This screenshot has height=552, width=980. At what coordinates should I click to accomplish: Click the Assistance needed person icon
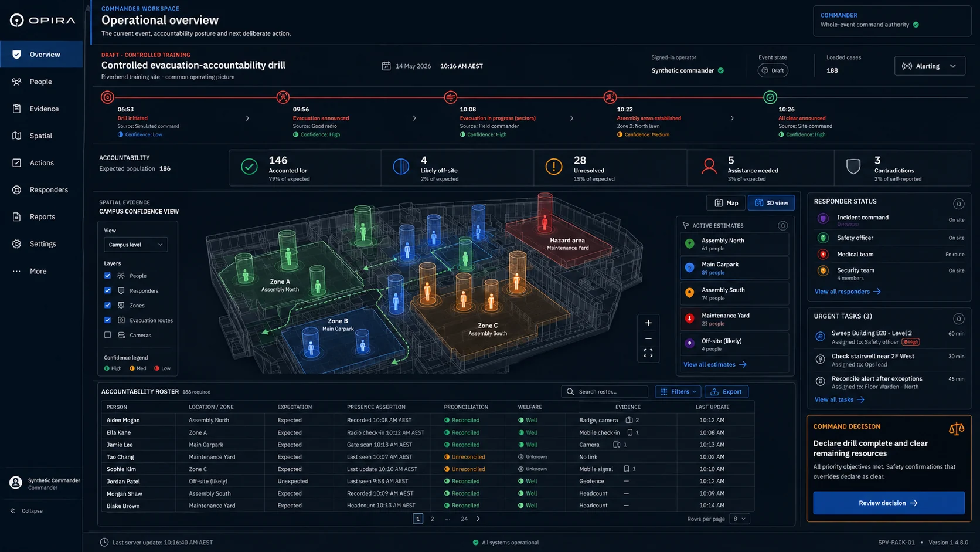click(x=709, y=167)
